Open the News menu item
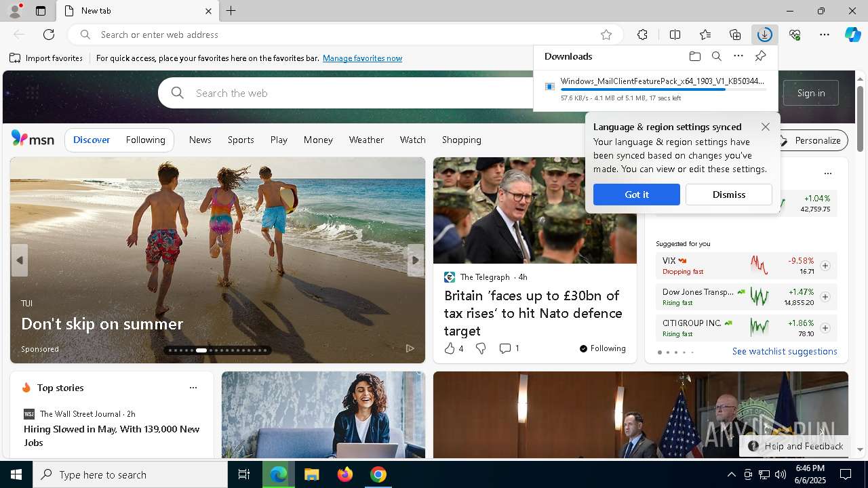The height and width of the screenshot is (488, 868). (200, 140)
